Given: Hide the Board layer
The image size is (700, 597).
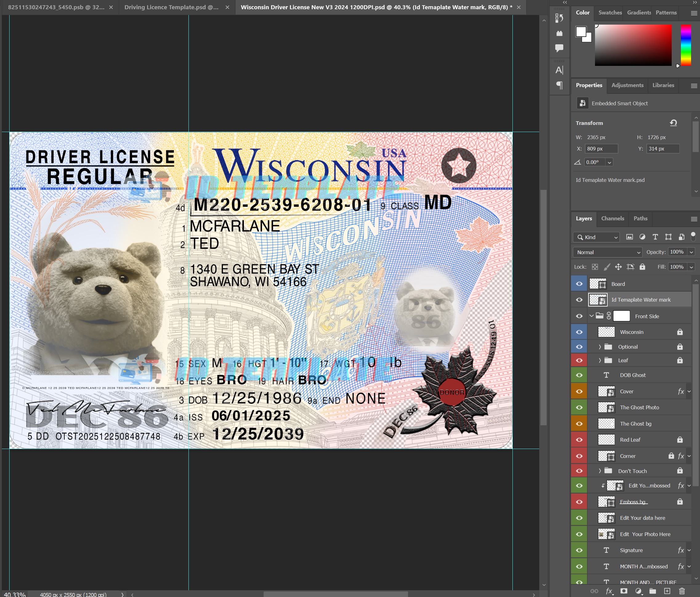Looking at the screenshot, I should click(579, 284).
